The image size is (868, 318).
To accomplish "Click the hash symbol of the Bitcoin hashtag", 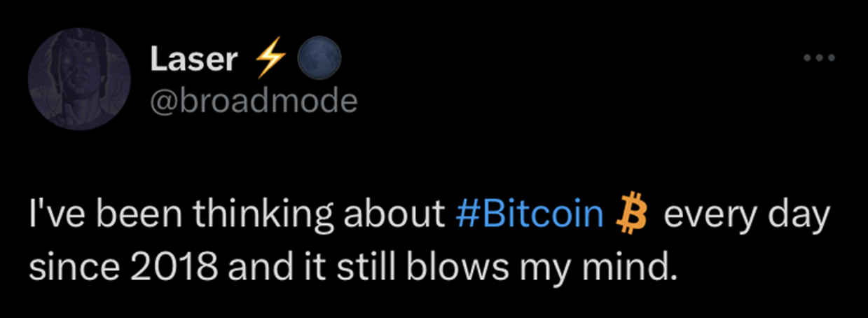I will click(x=466, y=216).
